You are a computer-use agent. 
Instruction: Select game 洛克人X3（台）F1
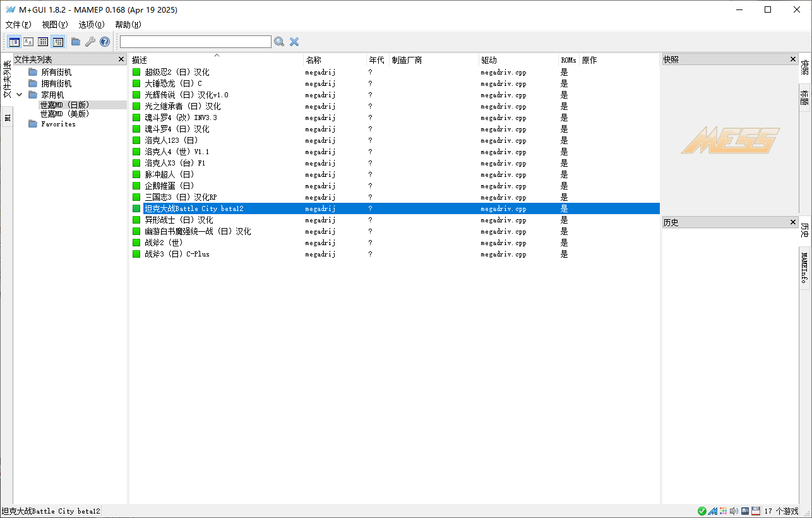pyautogui.click(x=175, y=163)
